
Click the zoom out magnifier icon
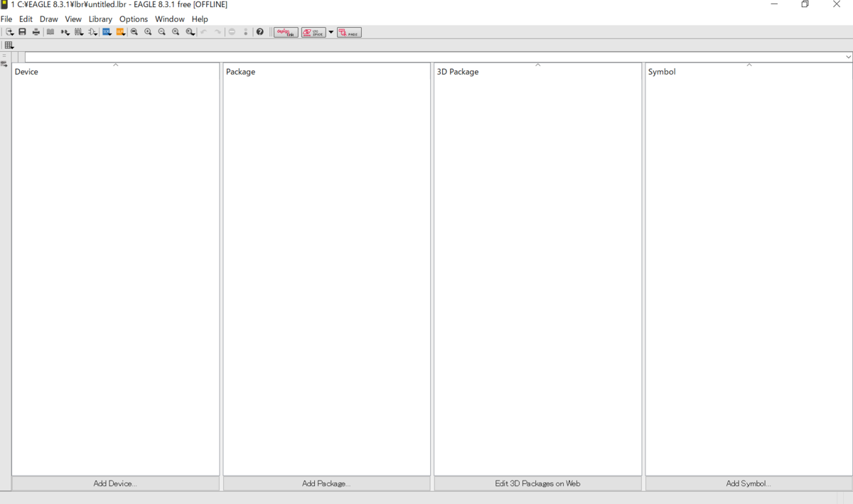pos(162,32)
